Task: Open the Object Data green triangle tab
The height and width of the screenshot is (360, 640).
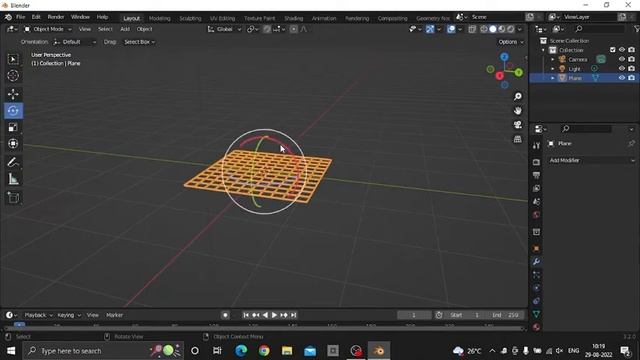Action: tap(536, 314)
